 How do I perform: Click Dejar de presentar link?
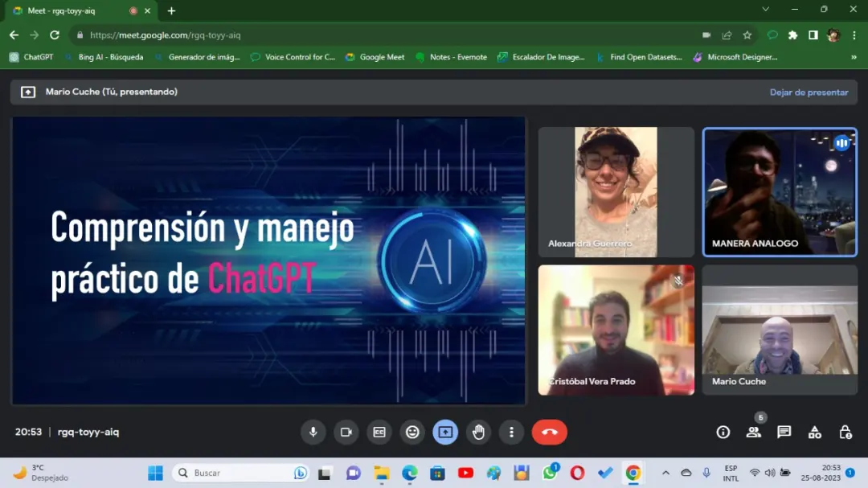pyautogui.click(x=809, y=92)
